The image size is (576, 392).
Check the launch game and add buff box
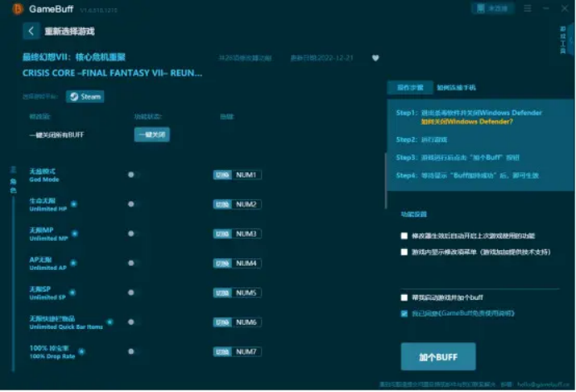[x=404, y=297]
